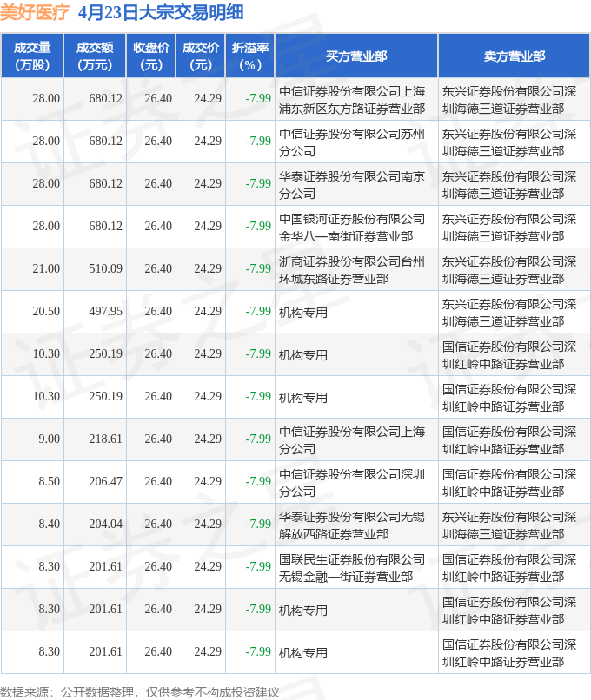Select buyer 中信证券股份有限公司苏州分公司

352,142
